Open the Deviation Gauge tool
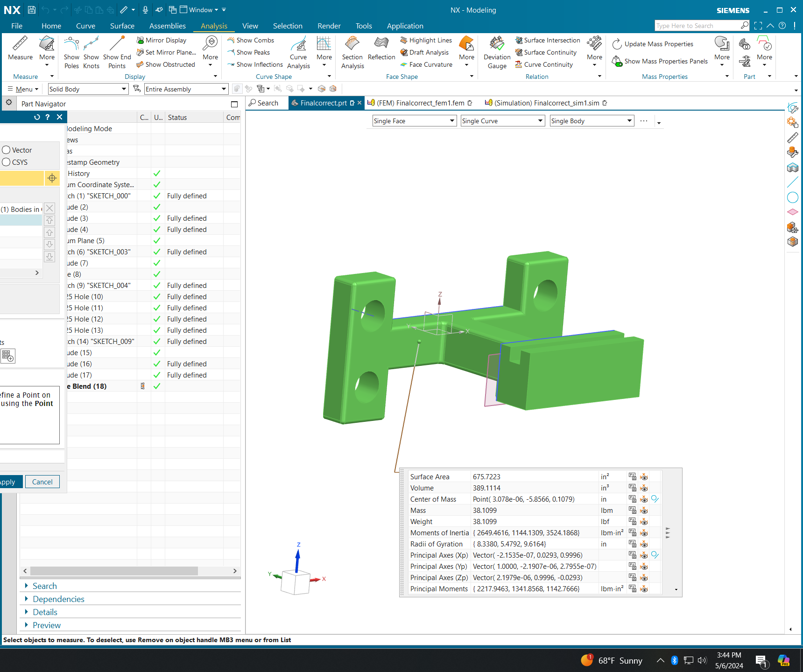This screenshot has width=803, height=672. (496, 51)
